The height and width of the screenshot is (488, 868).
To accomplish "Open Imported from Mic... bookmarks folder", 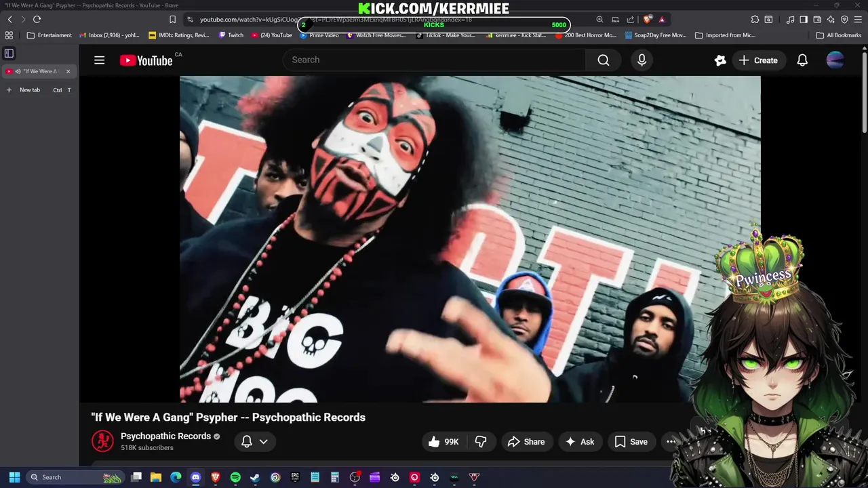I will (725, 35).
